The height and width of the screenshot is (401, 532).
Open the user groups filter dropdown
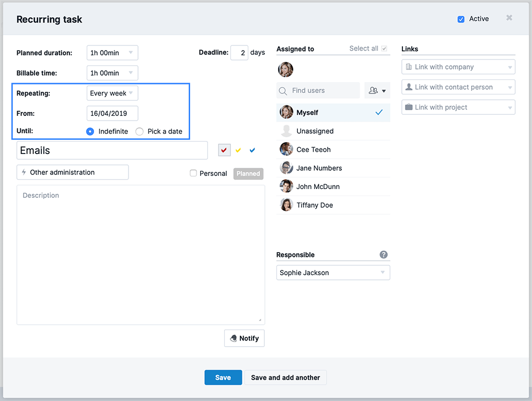(x=377, y=90)
